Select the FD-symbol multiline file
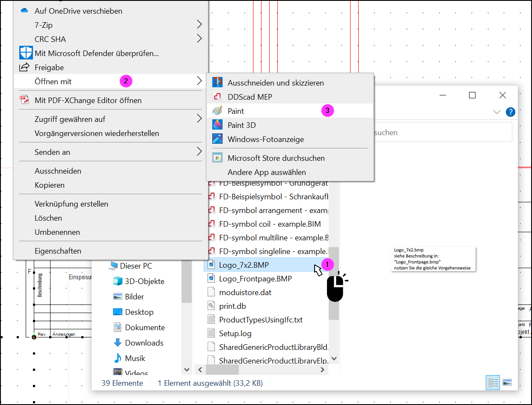This screenshot has width=532, height=405. (x=273, y=237)
